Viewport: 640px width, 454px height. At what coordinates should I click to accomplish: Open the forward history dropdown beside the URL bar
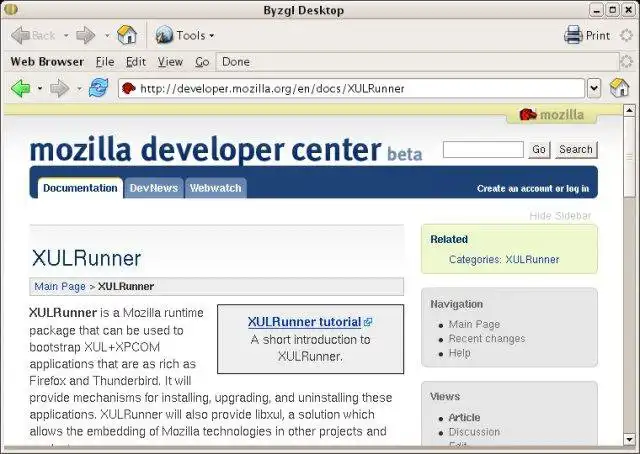click(79, 88)
